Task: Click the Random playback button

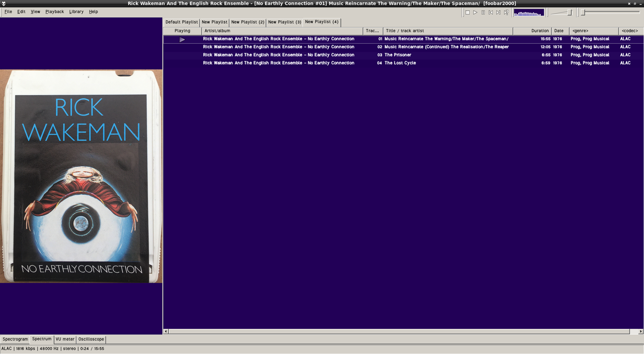Action: [x=507, y=12]
